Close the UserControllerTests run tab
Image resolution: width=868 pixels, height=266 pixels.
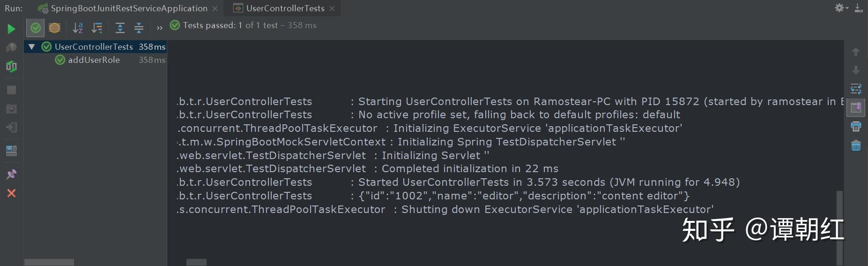(332, 8)
